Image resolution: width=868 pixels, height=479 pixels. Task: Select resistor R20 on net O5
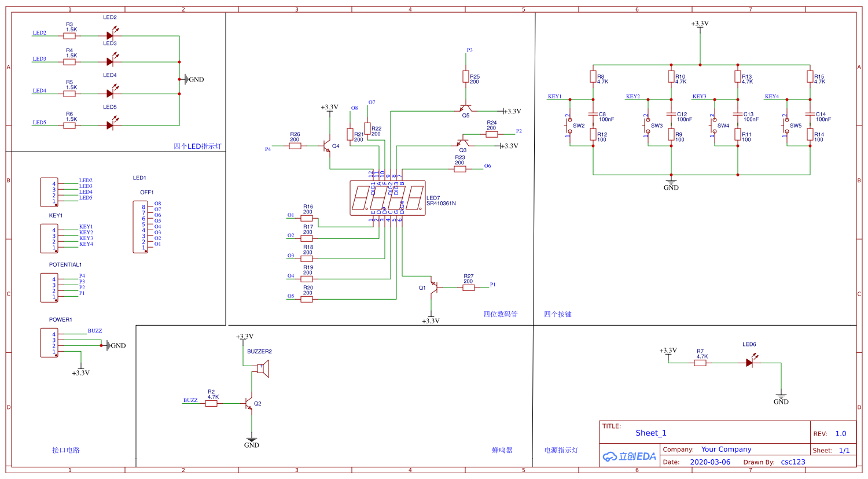(307, 299)
